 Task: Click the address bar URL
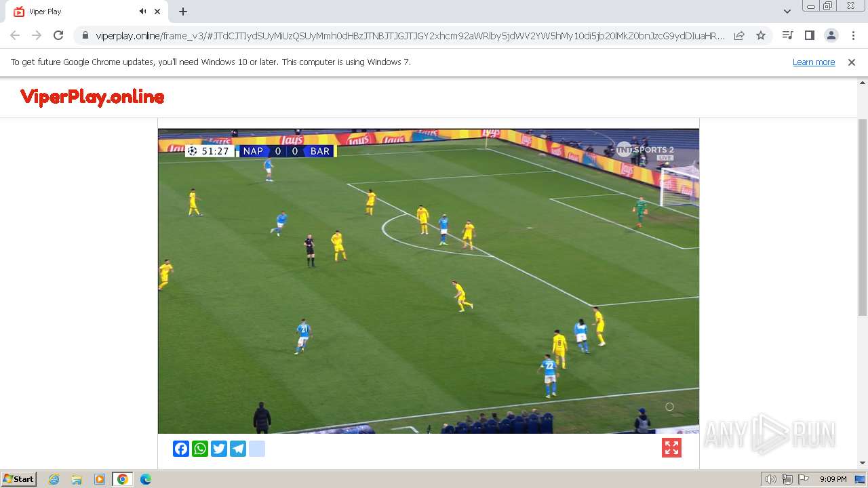point(410,36)
